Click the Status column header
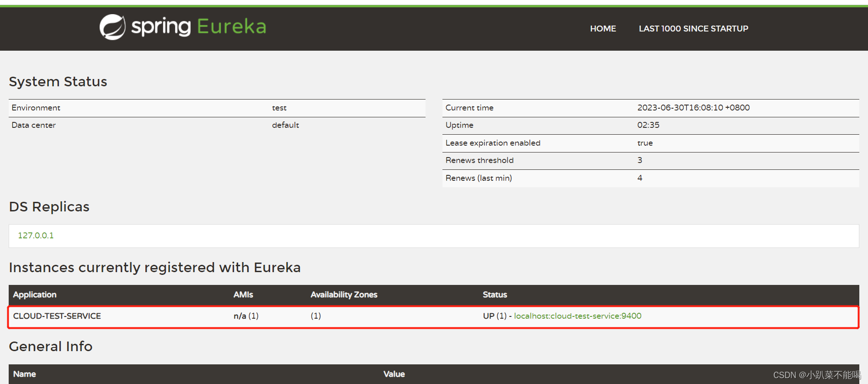 pyautogui.click(x=495, y=295)
